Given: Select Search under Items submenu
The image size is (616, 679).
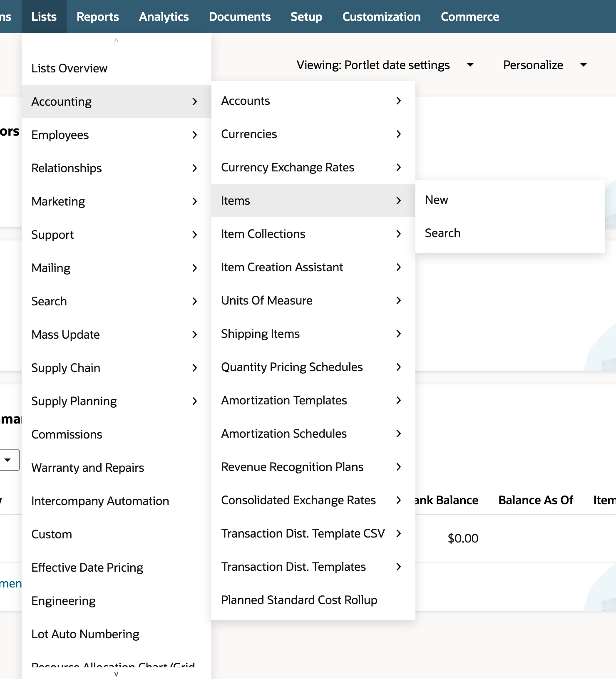Looking at the screenshot, I should pyautogui.click(x=510, y=233).
